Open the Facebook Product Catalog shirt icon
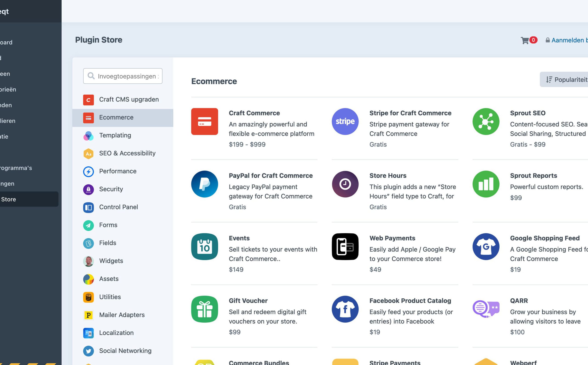 [x=345, y=309]
